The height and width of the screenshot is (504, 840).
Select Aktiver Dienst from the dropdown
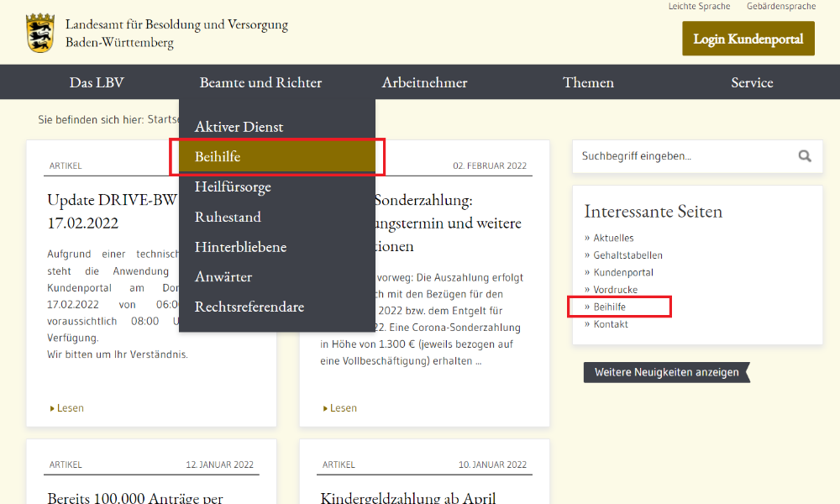pos(239,127)
